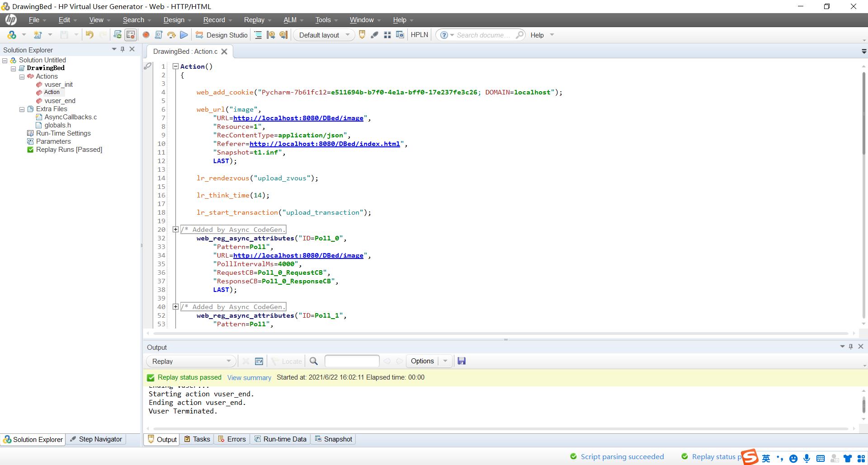Open Run-Time Settings item

coord(63,133)
